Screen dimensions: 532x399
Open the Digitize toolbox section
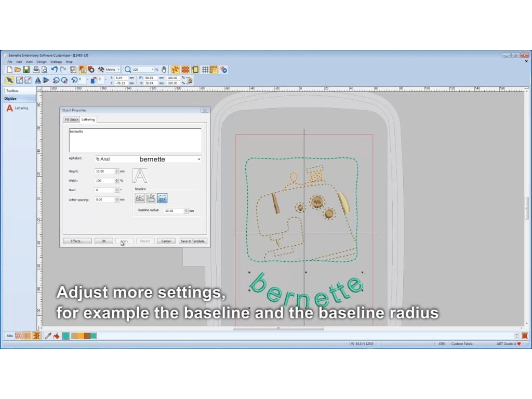[19, 98]
